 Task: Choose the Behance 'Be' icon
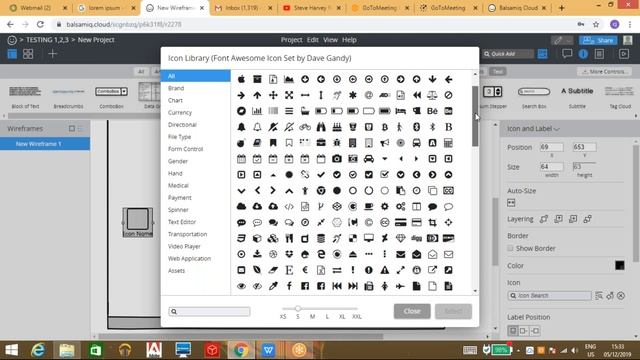tap(432, 111)
